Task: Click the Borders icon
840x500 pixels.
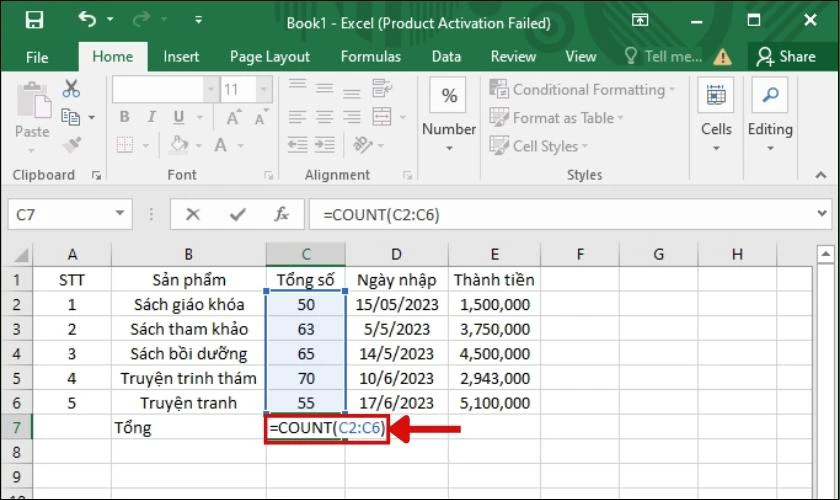Action: [x=125, y=145]
